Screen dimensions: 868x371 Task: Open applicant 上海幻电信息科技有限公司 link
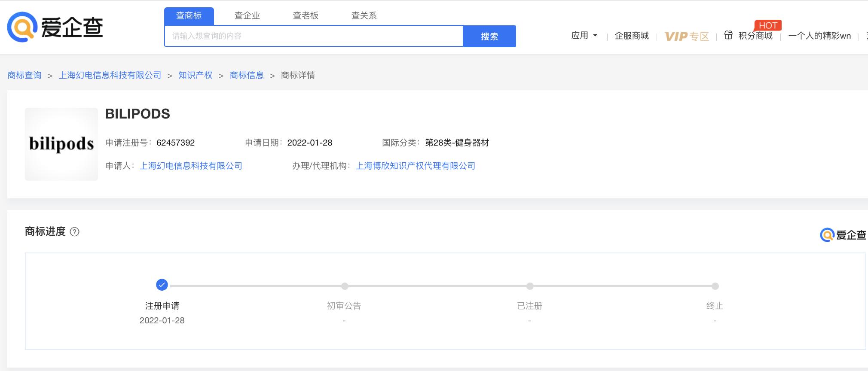(x=191, y=166)
